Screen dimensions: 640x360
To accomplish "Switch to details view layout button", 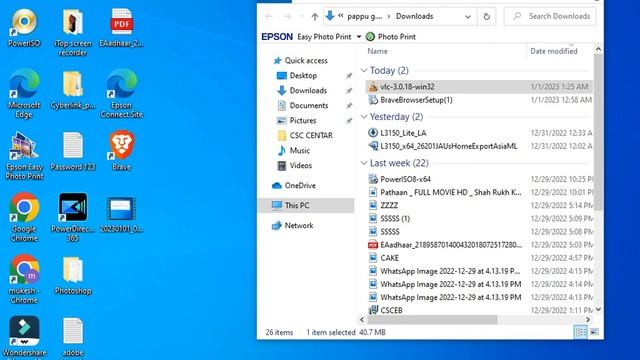I will pos(580,332).
